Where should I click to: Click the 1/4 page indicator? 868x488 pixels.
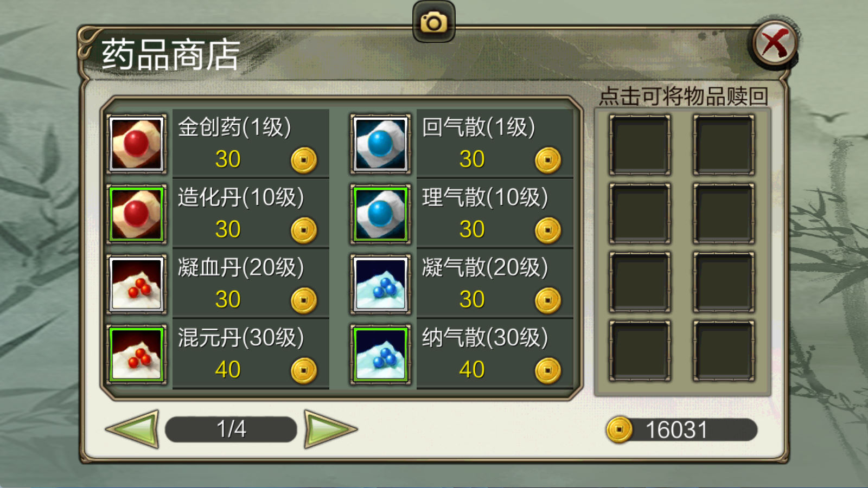tap(231, 429)
